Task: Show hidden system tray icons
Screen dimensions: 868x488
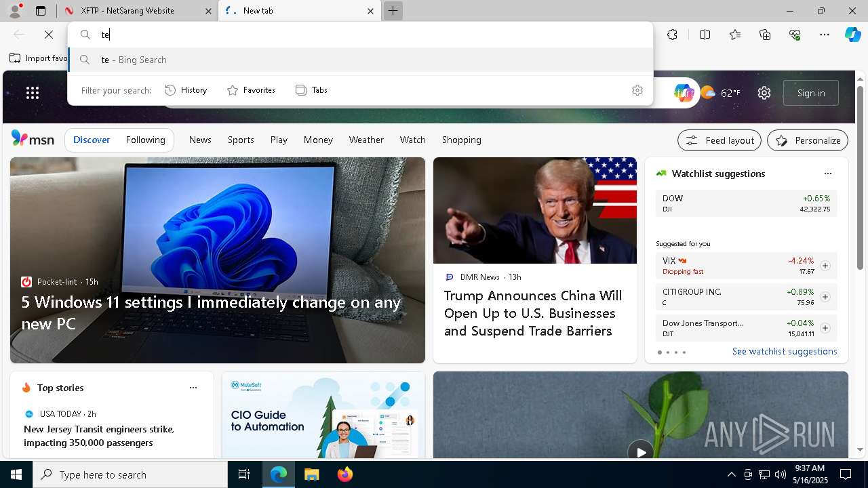Action: point(731,474)
